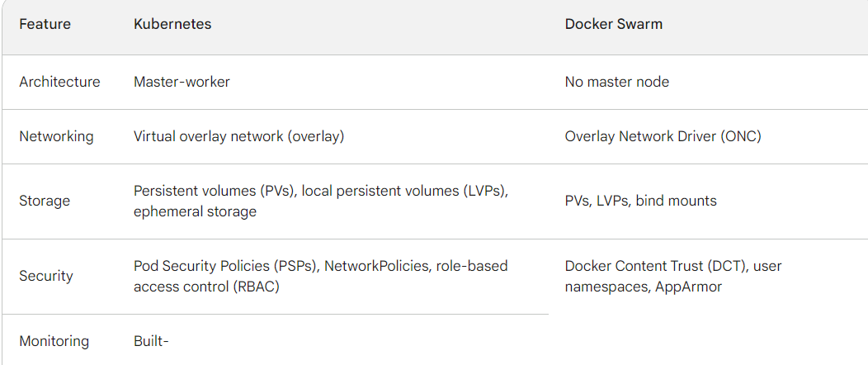Click the Kubernetes column header
Image resolution: width=868 pixels, height=365 pixels.
172,24
